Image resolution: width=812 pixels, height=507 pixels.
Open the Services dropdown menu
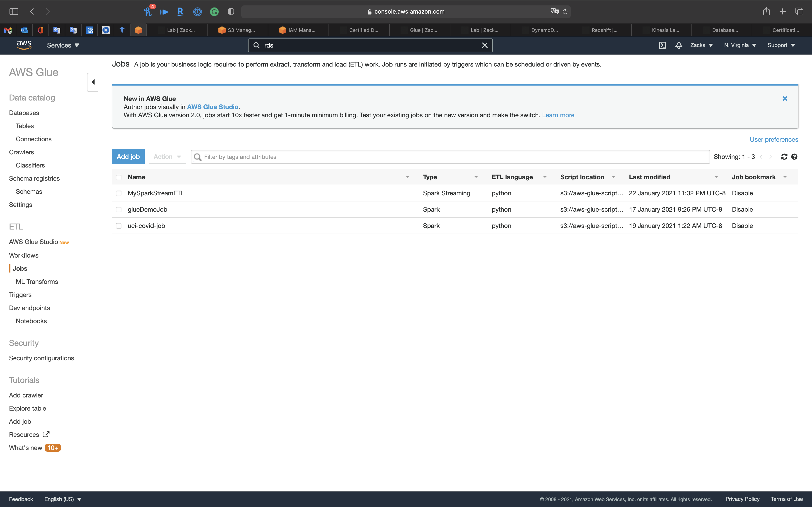(63, 45)
